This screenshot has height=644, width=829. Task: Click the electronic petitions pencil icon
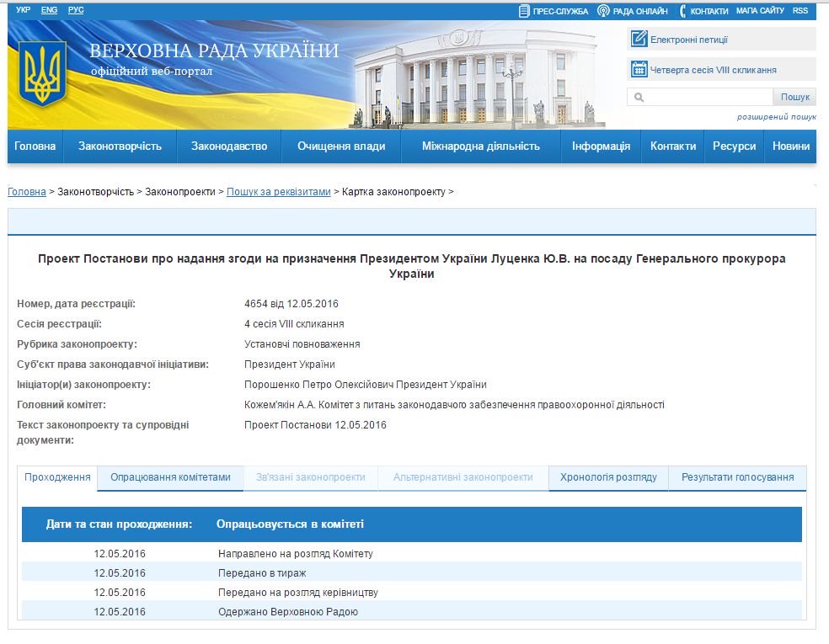[x=639, y=39]
